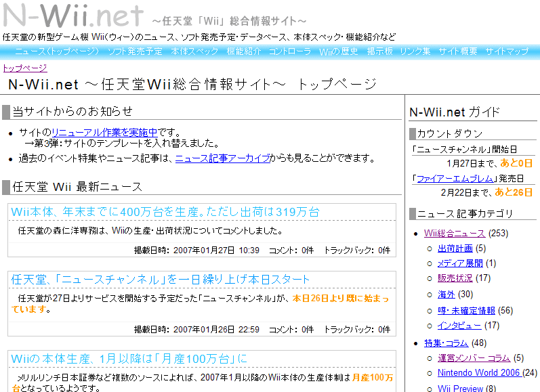Click the N-Wii.net logo
The height and width of the screenshot is (392, 540).
(73, 16)
